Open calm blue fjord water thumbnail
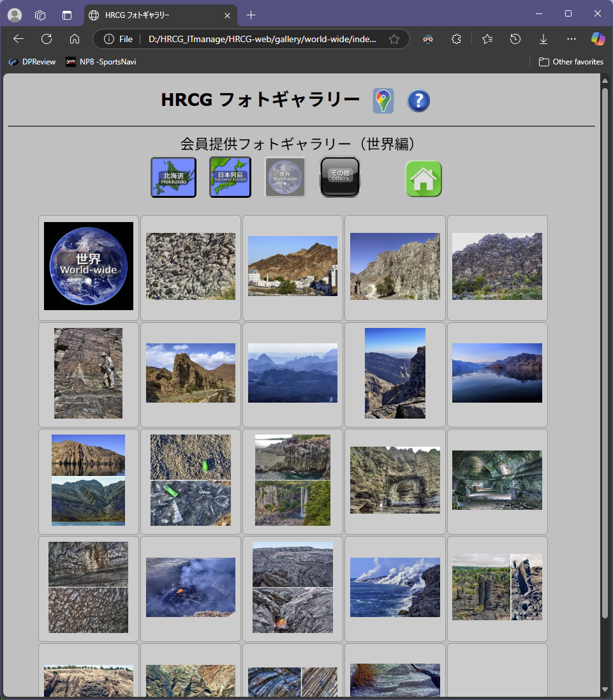This screenshot has width=613, height=700. pyautogui.click(x=497, y=373)
